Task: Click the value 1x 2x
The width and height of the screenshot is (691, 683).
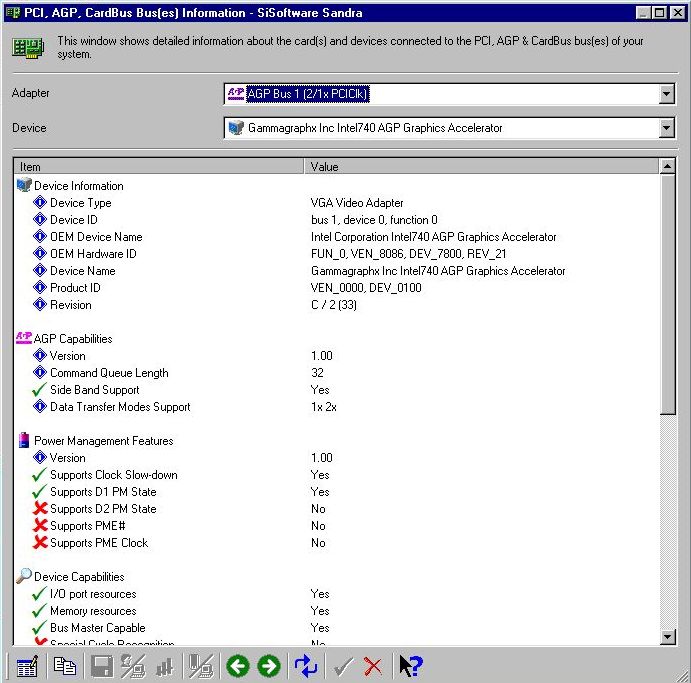Action: (x=323, y=407)
